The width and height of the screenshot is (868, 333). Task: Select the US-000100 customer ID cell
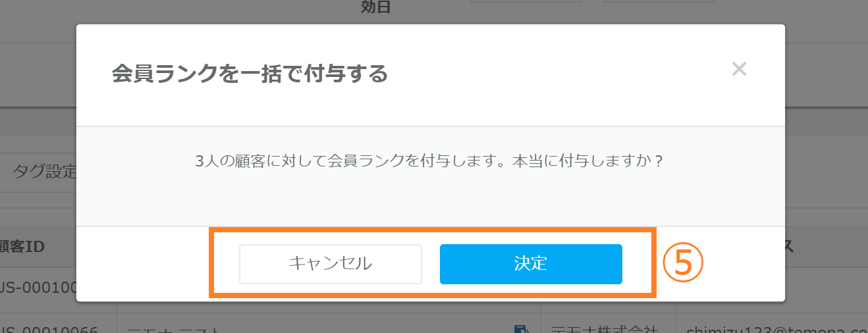click(38, 287)
